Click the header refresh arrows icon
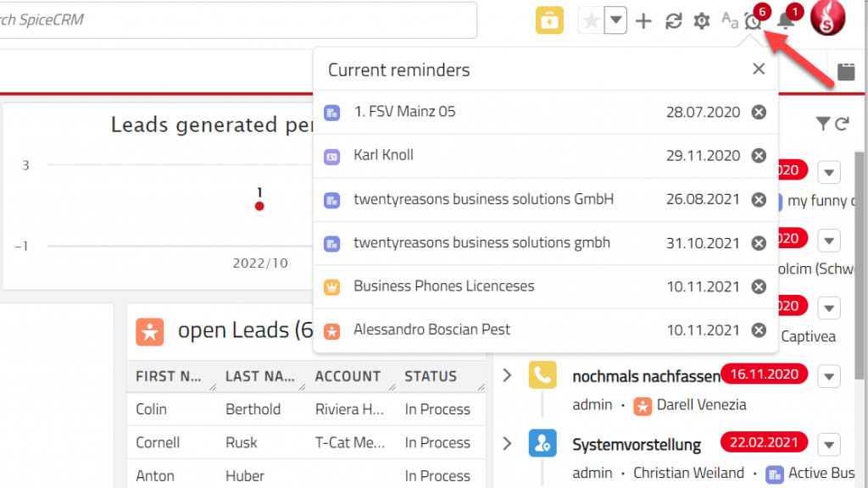 coord(673,21)
